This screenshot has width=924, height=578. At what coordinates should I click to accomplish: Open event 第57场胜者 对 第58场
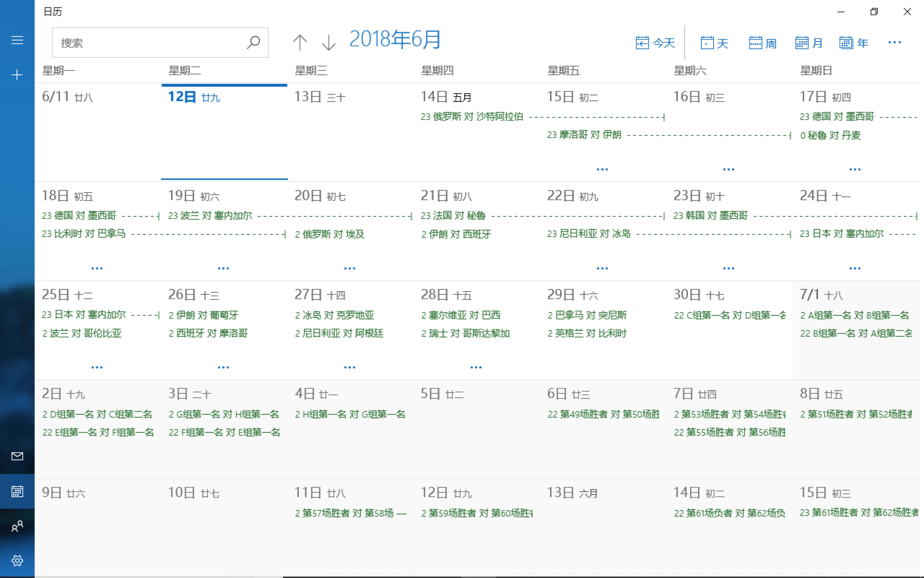pyautogui.click(x=350, y=513)
